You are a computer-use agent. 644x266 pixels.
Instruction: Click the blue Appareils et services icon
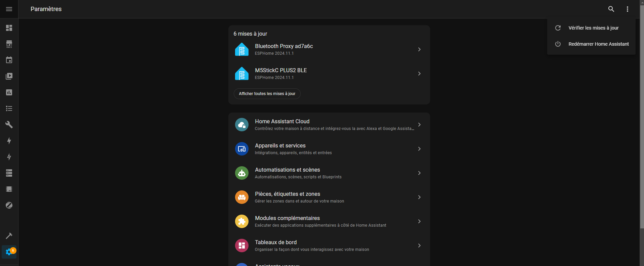(x=242, y=149)
